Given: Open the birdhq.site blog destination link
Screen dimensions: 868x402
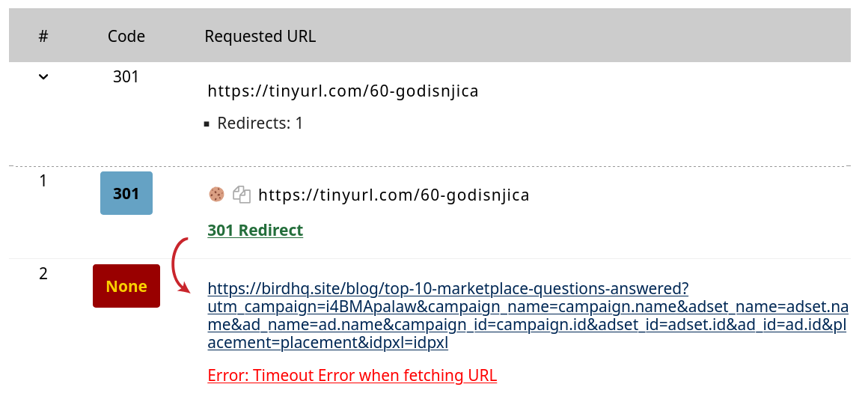Looking at the screenshot, I should (528, 316).
